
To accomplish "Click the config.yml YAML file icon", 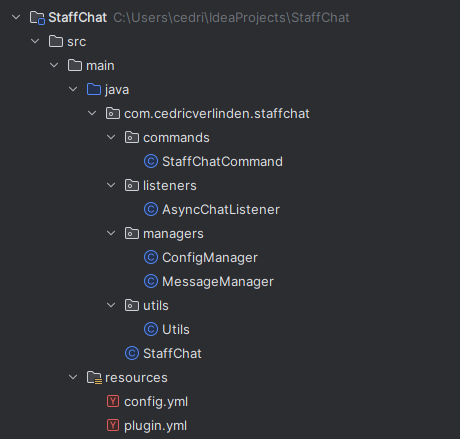I will point(113,401).
